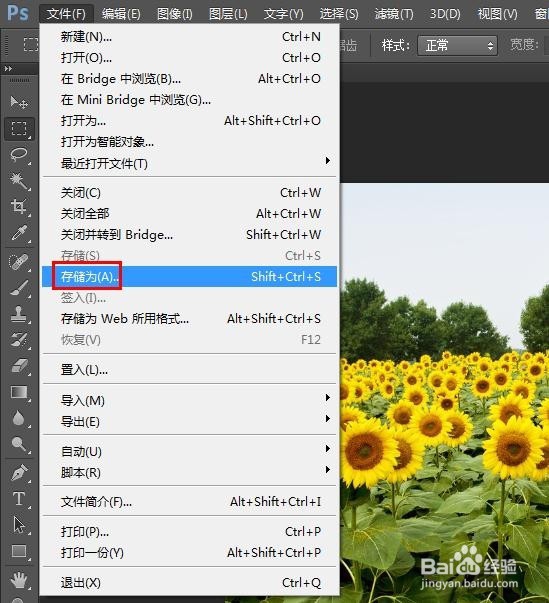Open the 文字(Y) menu
Image resolution: width=549 pixels, height=603 pixels.
[283, 14]
